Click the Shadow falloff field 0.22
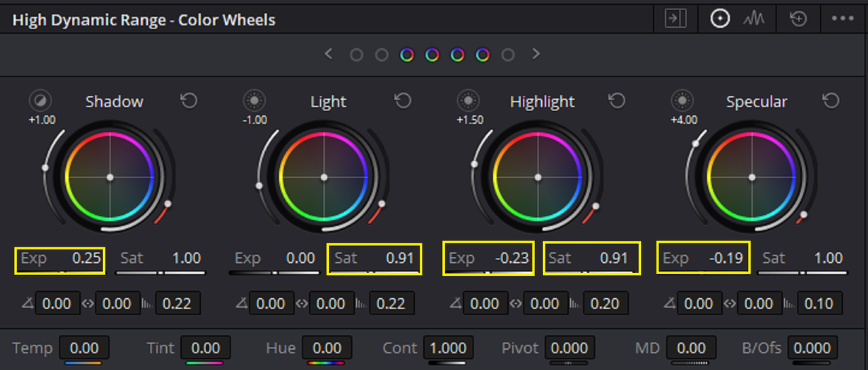The width and height of the screenshot is (868, 370). [x=178, y=304]
